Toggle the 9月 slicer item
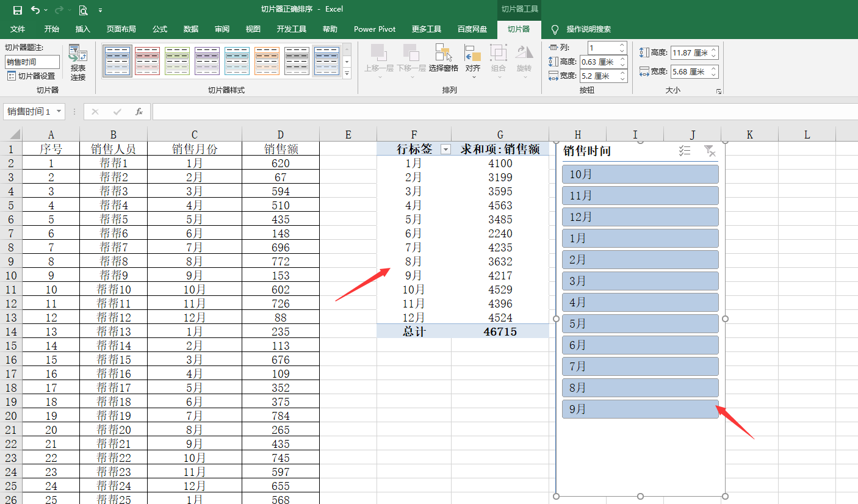 point(640,409)
